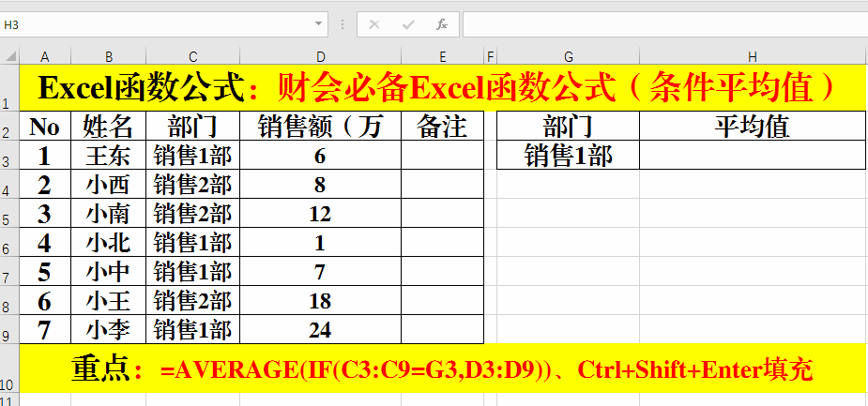Click the 备注 cell in 王东's row
The image size is (868, 406).
442,156
